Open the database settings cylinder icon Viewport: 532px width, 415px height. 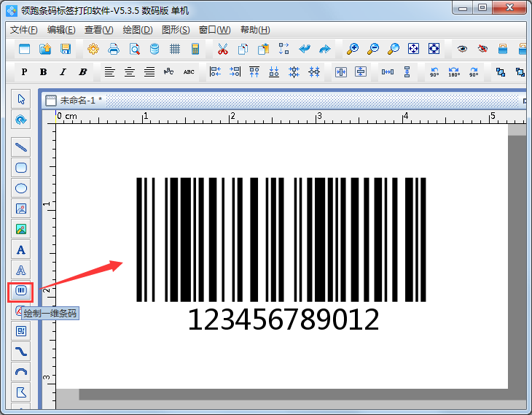click(x=154, y=49)
